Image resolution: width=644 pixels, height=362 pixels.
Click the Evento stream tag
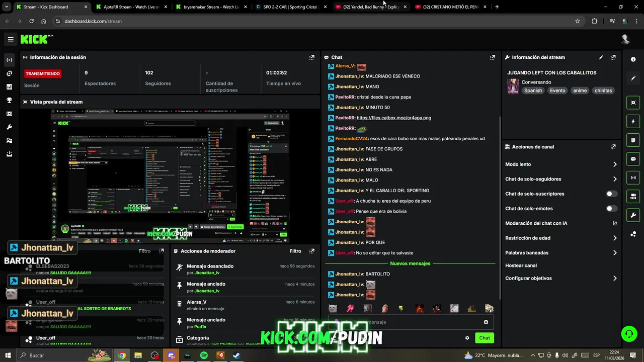(x=557, y=90)
